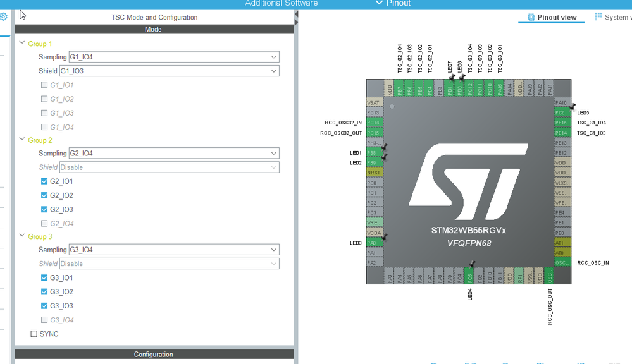Select pin PC0 on the chip
The height and width of the screenshot is (364, 632).
pyautogui.click(x=375, y=183)
